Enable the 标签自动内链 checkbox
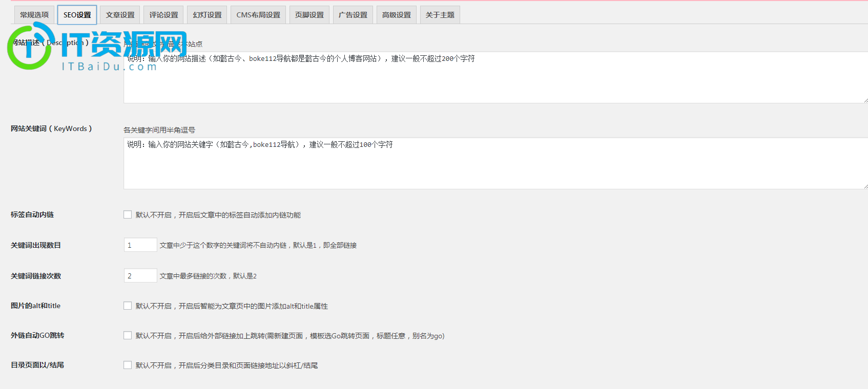 pos(128,214)
